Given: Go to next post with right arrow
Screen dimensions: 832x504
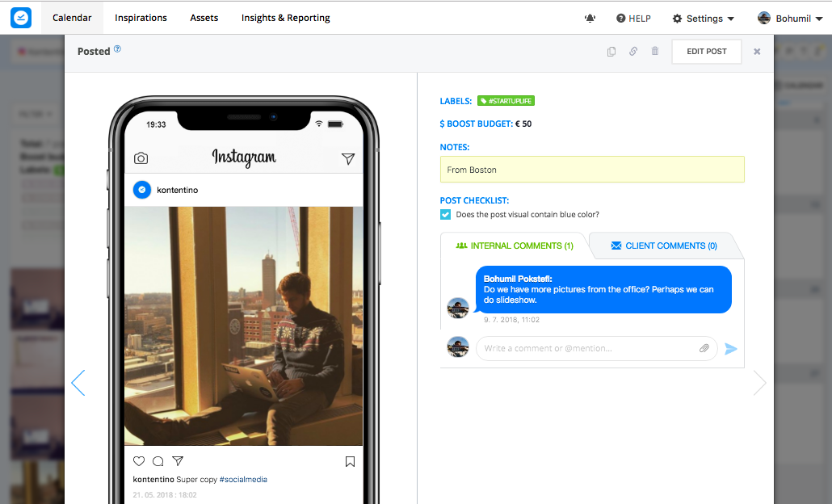Looking at the screenshot, I should click(759, 383).
